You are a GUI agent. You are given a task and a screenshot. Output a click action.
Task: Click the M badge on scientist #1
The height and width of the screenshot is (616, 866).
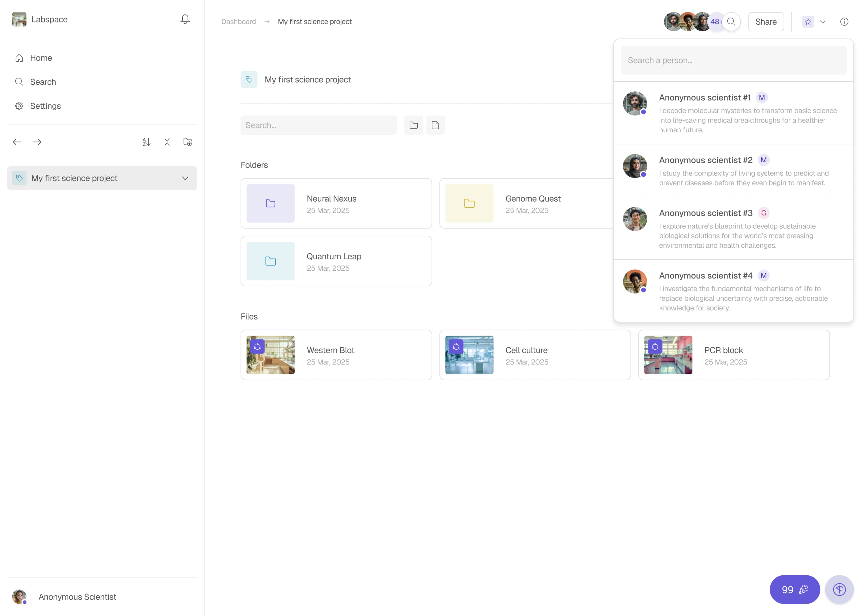762,97
